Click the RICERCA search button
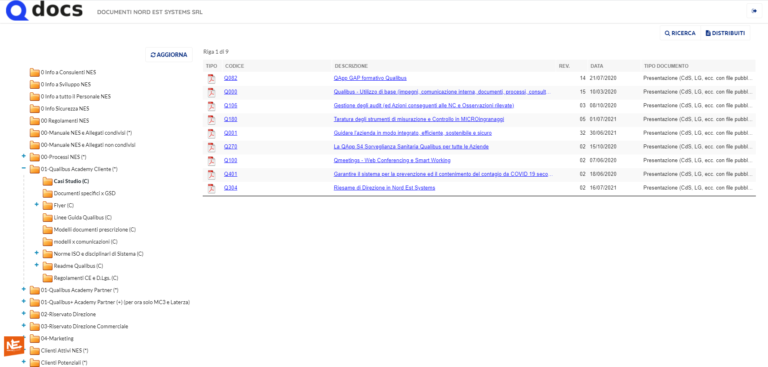Viewport: 768px width, 367px height. 680,33
